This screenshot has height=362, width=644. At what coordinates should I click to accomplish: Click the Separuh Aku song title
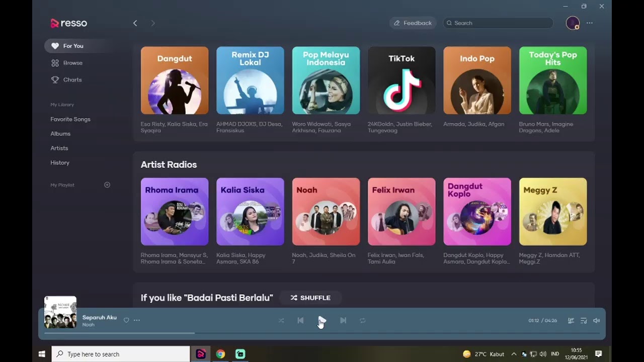point(100,317)
